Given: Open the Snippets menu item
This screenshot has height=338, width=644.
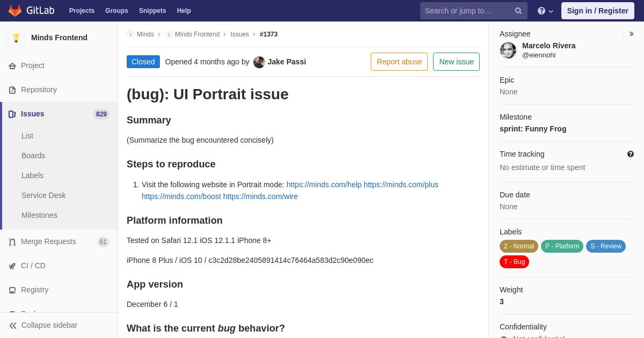Looking at the screenshot, I should (x=152, y=11).
